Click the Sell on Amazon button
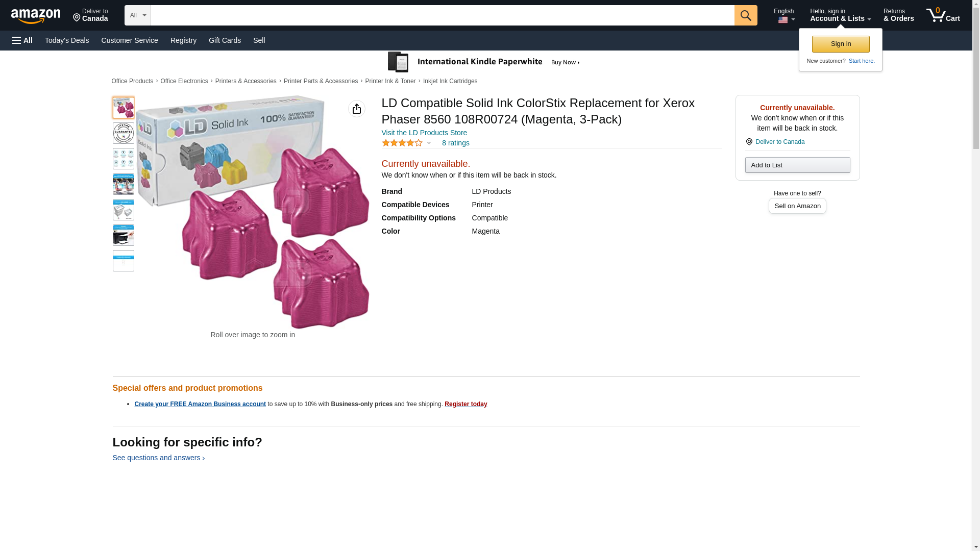 click(797, 206)
